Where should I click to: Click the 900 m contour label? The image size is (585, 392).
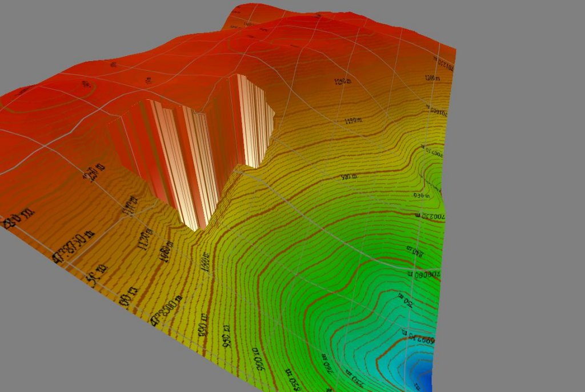click(x=259, y=359)
